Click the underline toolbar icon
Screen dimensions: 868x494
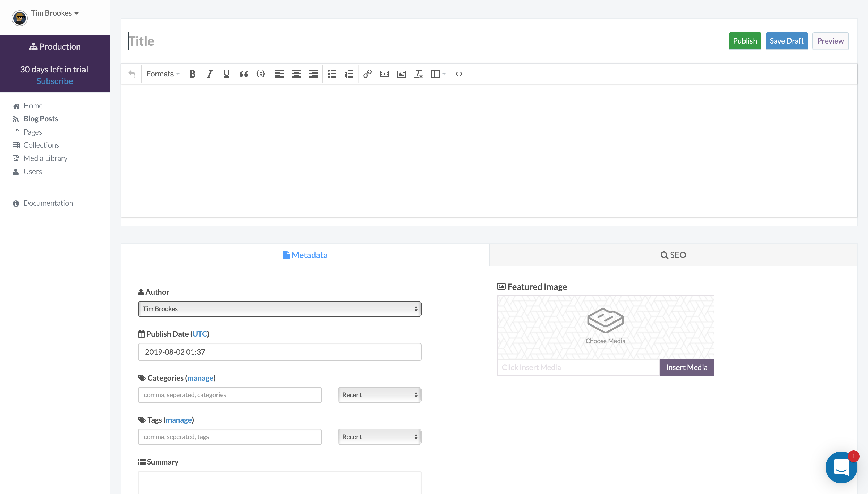click(226, 74)
